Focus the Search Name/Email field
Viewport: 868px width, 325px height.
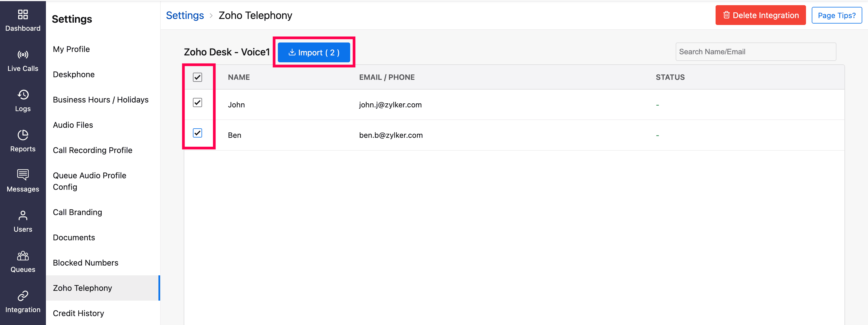click(755, 52)
